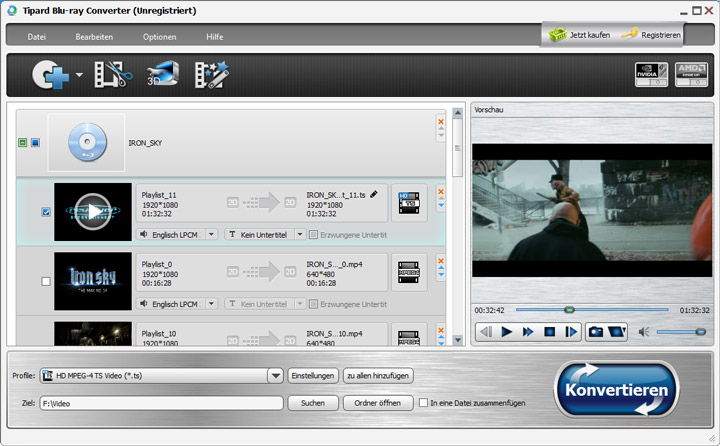Open the Bearbeiten menu
This screenshot has height=446, width=720.
click(x=94, y=37)
